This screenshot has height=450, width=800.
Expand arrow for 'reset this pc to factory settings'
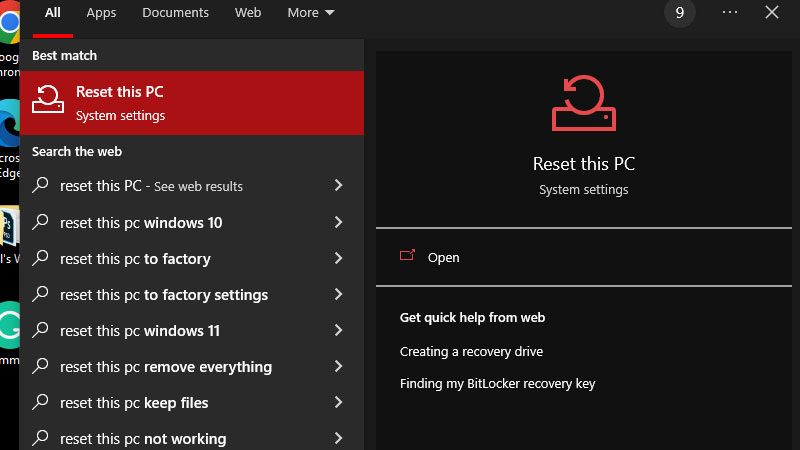pos(338,294)
